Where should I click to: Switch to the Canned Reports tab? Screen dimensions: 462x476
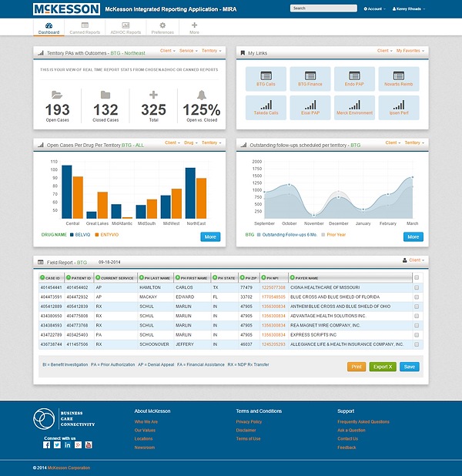85,28
